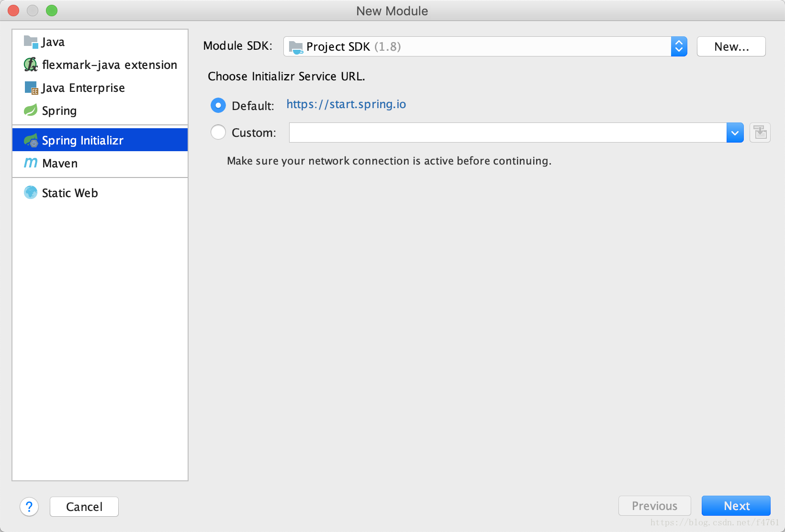
Task: Focus the Custom URL input field
Action: click(508, 133)
